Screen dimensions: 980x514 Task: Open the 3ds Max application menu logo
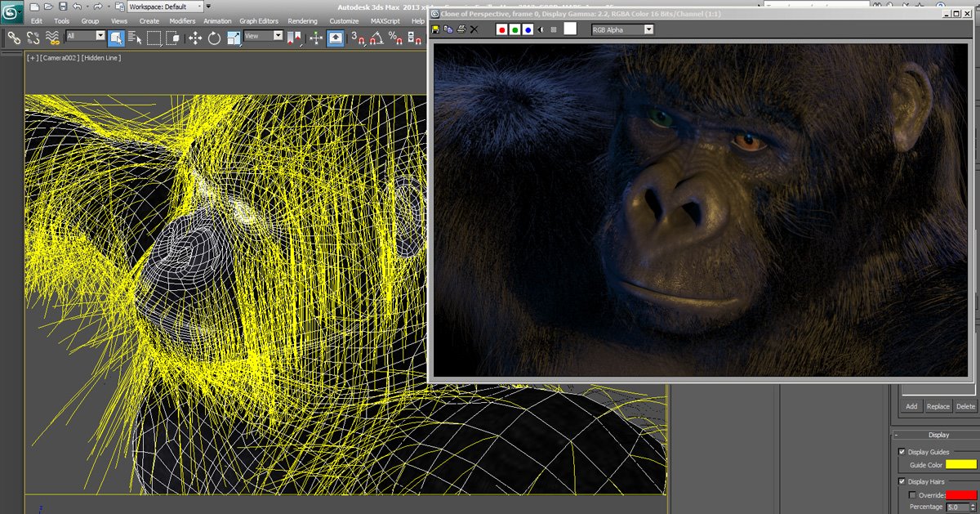point(12,12)
